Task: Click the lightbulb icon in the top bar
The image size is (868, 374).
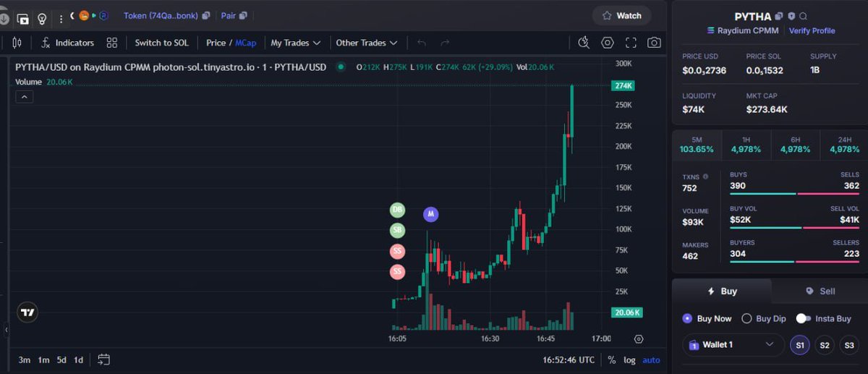Action: pos(42,18)
